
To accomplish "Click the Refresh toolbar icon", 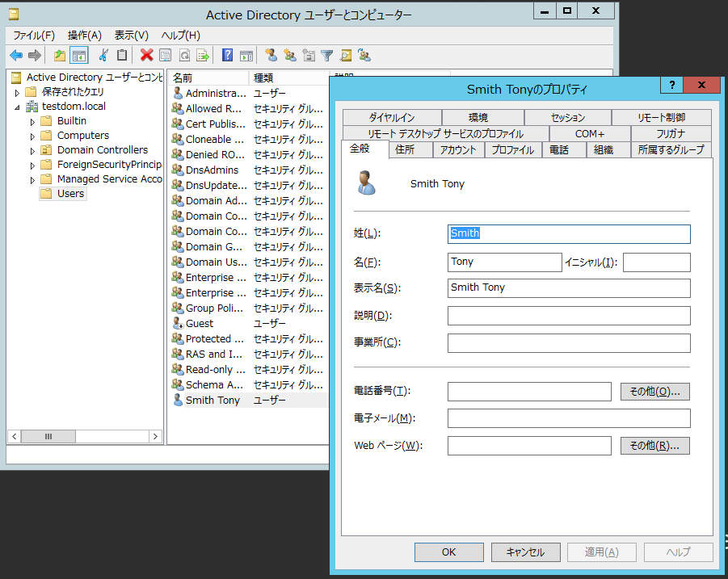I will point(184,56).
